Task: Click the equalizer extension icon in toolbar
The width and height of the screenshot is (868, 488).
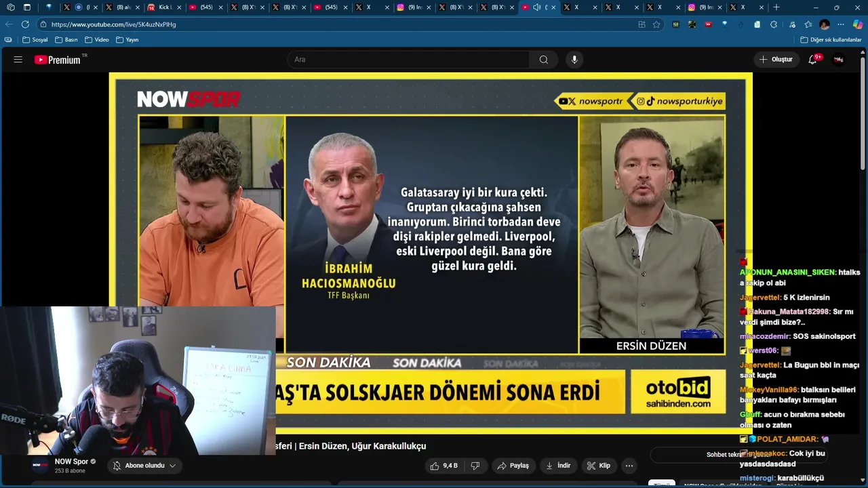Action: tap(676, 24)
